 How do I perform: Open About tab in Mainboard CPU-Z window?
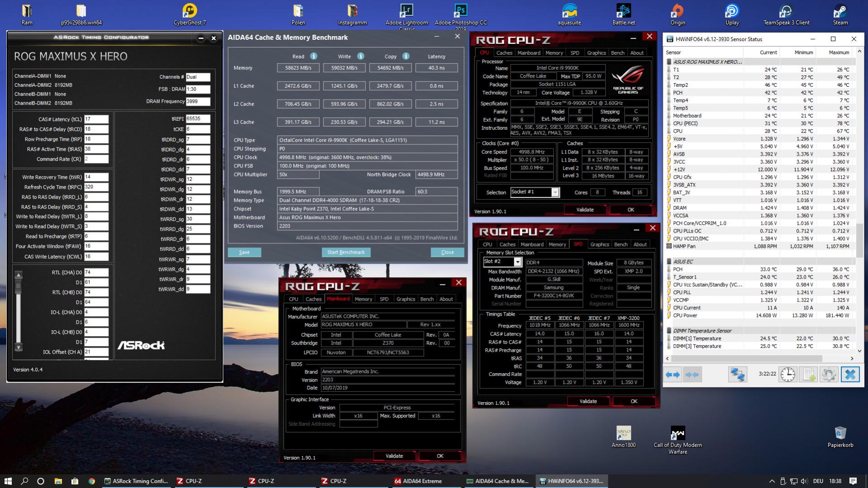(446, 299)
